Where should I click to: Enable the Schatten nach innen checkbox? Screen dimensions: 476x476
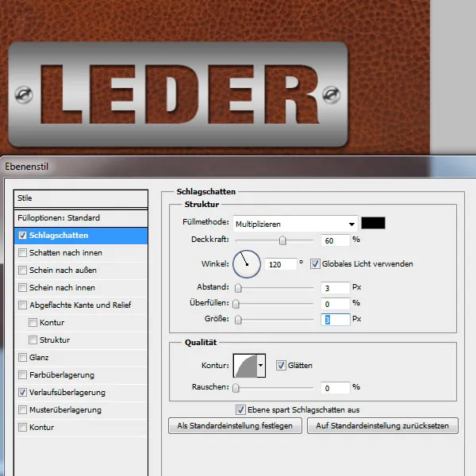(x=22, y=253)
